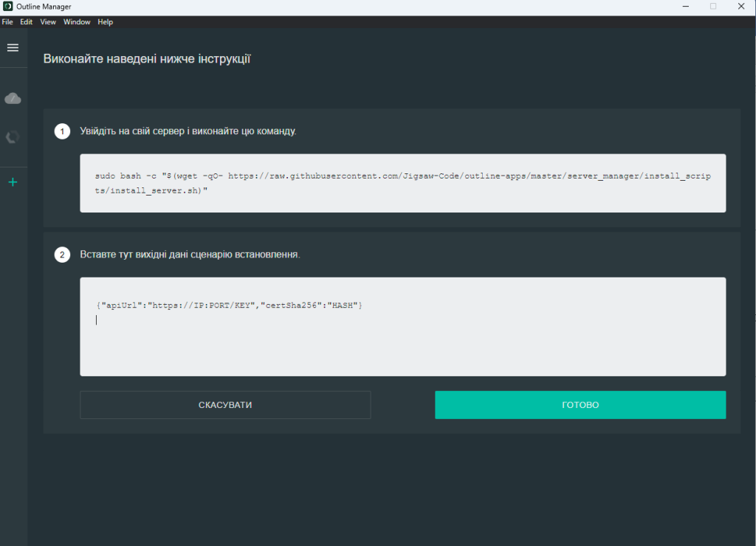Open the View menu
This screenshot has height=546, width=756.
pos(48,22)
